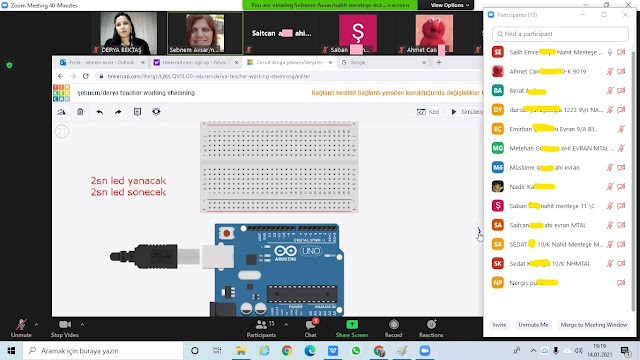This screenshot has width=640, height=360.
Task: Click the browser reload icon
Action: [85, 76]
